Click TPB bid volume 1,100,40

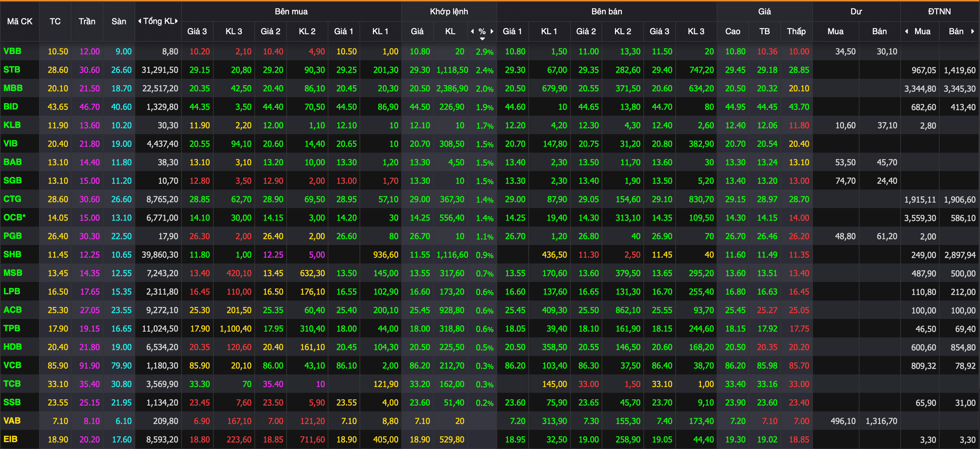pyautogui.click(x=236, y=329)
